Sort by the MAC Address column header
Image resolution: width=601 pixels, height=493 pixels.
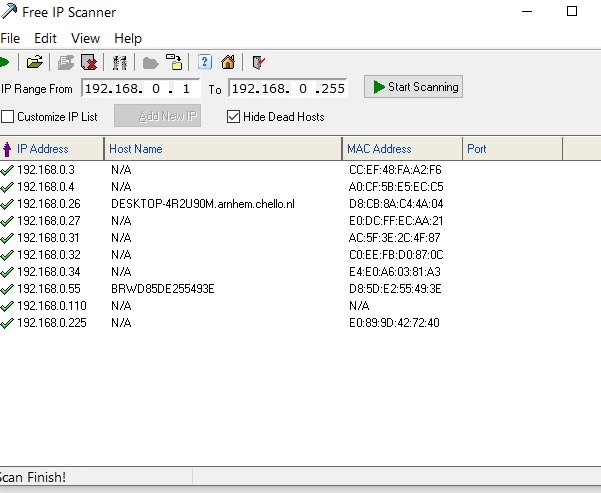pos(402,149)
